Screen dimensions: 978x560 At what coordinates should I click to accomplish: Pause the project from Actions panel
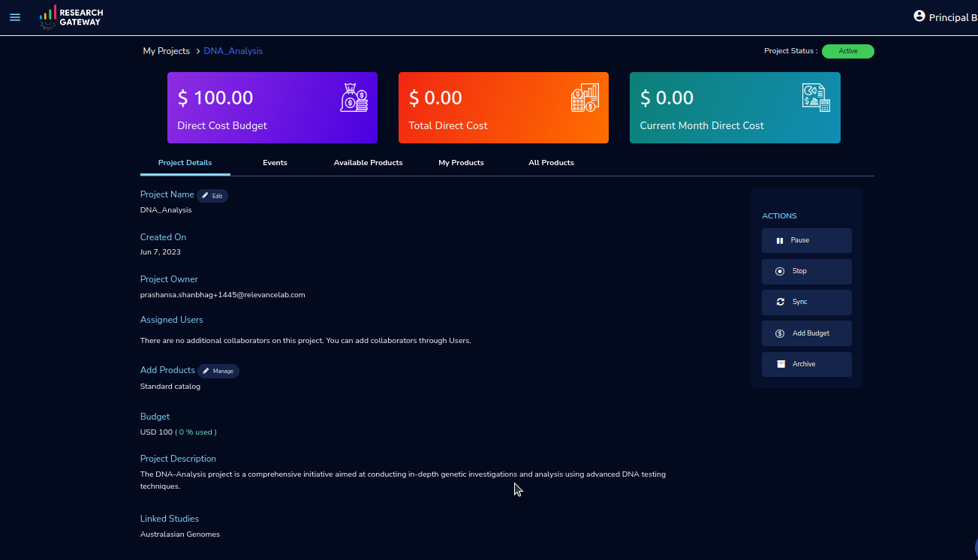pos(807,240)
